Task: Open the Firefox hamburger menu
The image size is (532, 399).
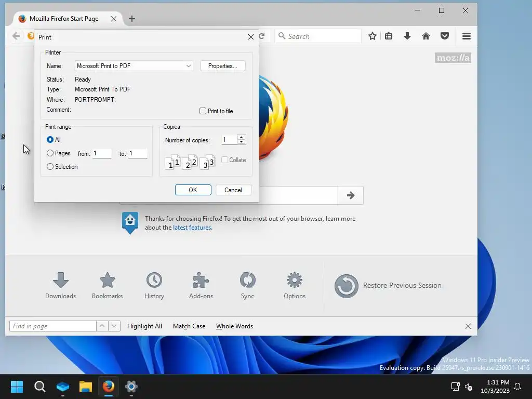Action: click(466, 36)
